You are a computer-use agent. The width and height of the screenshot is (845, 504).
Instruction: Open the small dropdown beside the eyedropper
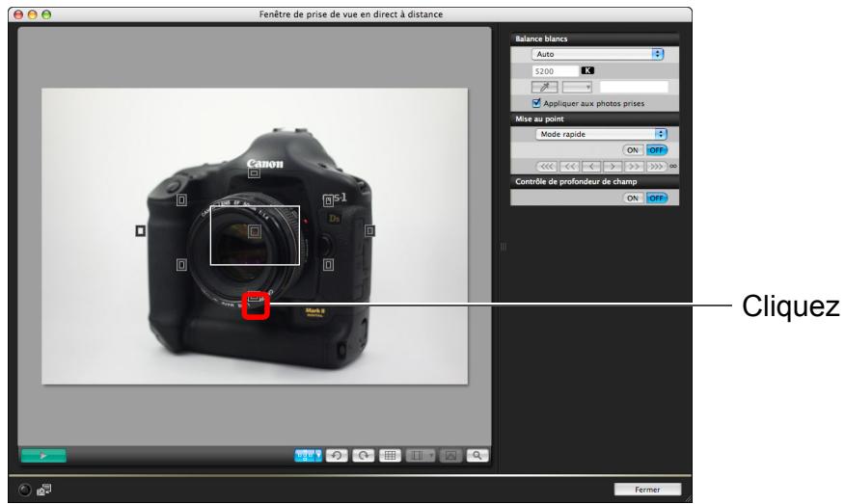[x=577, y=87]
